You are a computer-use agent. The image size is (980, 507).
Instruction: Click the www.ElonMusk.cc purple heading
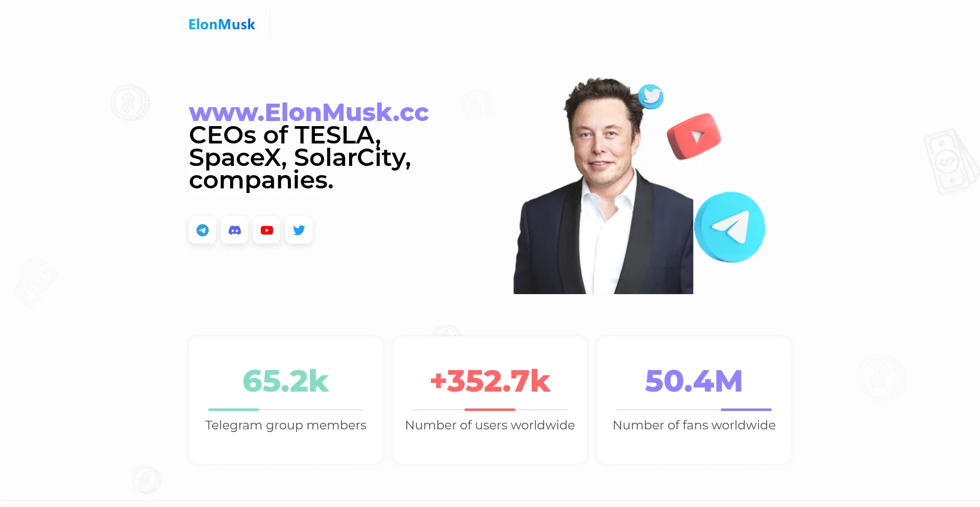pos(308,112)
